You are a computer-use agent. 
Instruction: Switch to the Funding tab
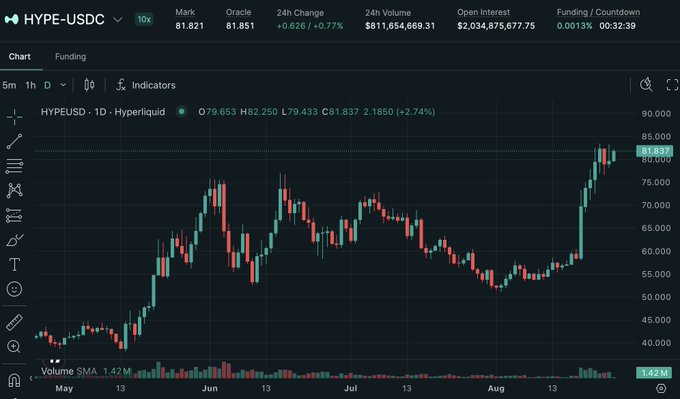click(x=70, y=57)
